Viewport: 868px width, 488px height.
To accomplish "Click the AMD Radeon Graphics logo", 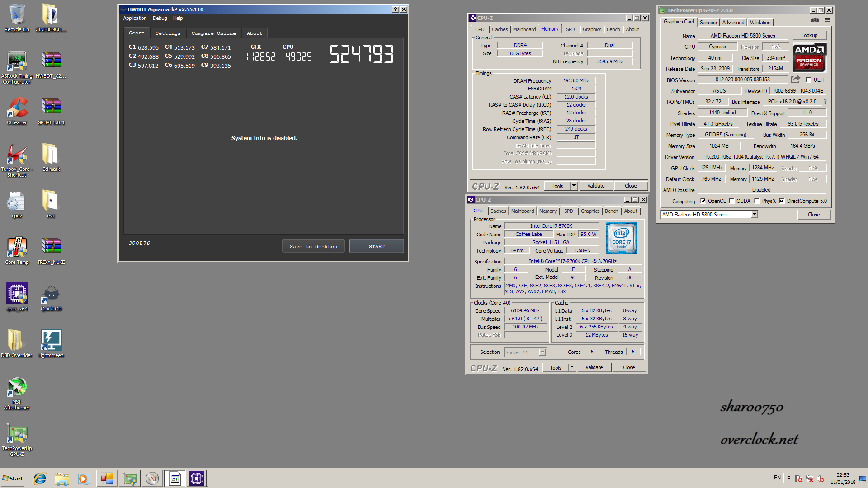I will (x=809, y=58).
